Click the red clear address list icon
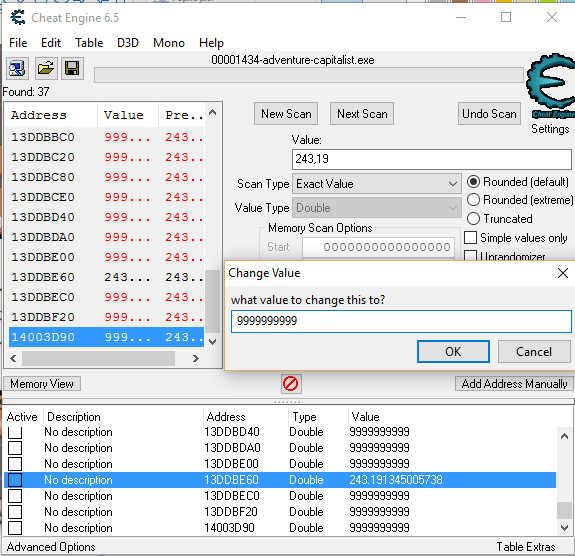Image resolution: width=575 pixels, height=556 pixels. pyautogui.click(x=291, y=384)
